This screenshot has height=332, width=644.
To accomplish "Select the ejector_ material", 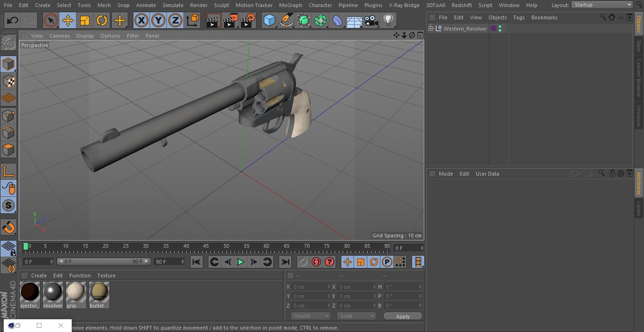I will pos(30,295).
